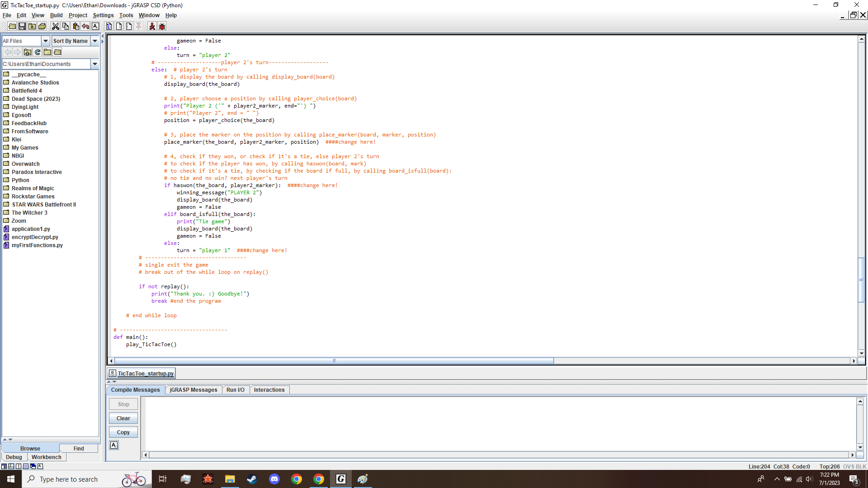This screenshot has height=488, width=868.
Task: Select myFirstFunctions.py in the file browser
Action: coord(37,245)
